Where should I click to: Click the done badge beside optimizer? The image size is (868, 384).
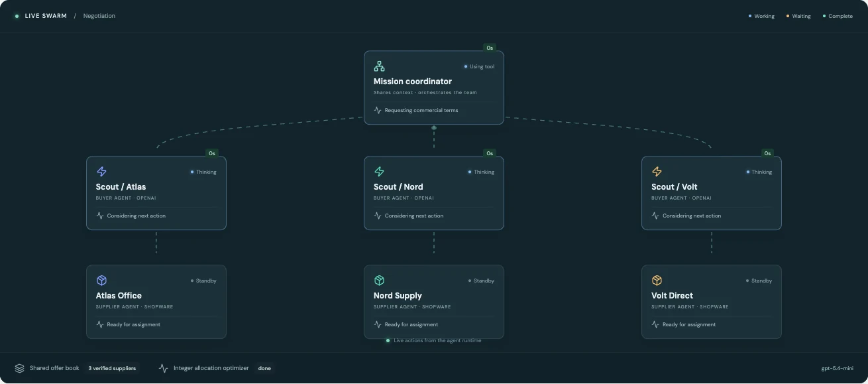264,368
